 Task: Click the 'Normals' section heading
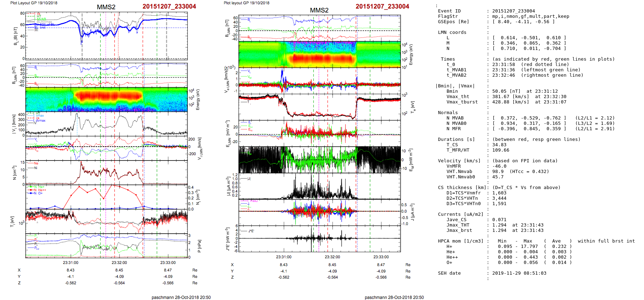pos(448,113)
